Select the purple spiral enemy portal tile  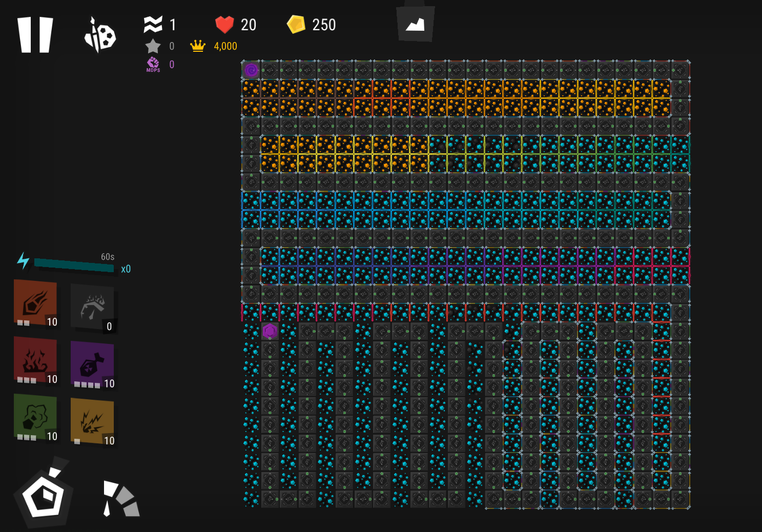tap(251, 70)
